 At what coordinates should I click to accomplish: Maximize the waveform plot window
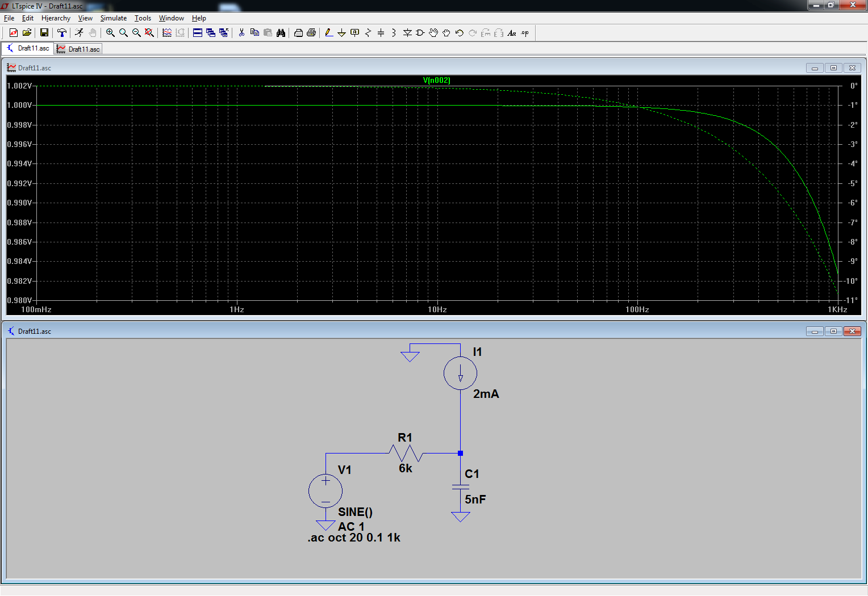click(x=833, y=68)
